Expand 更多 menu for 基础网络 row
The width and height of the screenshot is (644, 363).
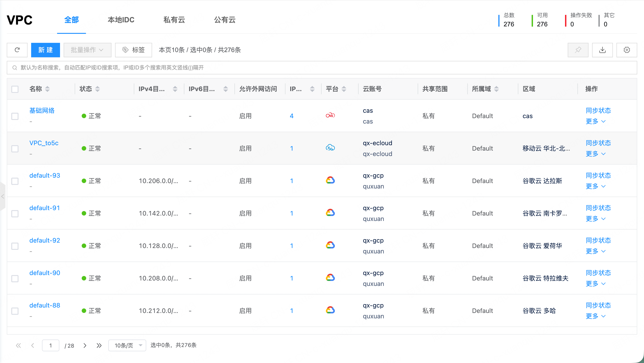pos(596,122)
